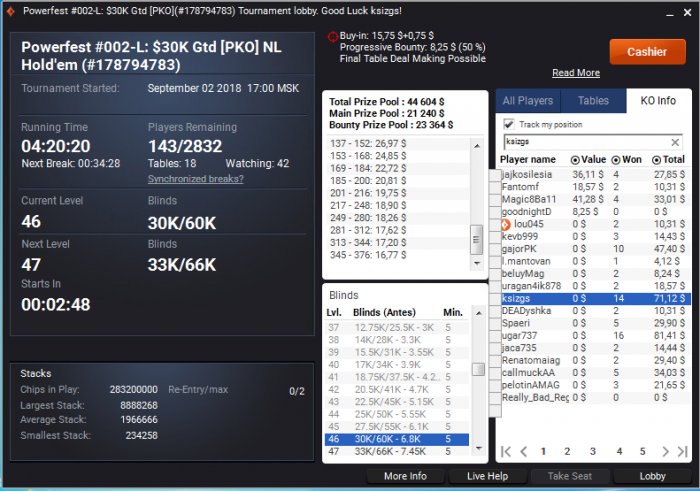Image resolution: width=700 pixels, height=491 pixels.
Task: Open KO list page 5
Action: click(x=642, y=451)
